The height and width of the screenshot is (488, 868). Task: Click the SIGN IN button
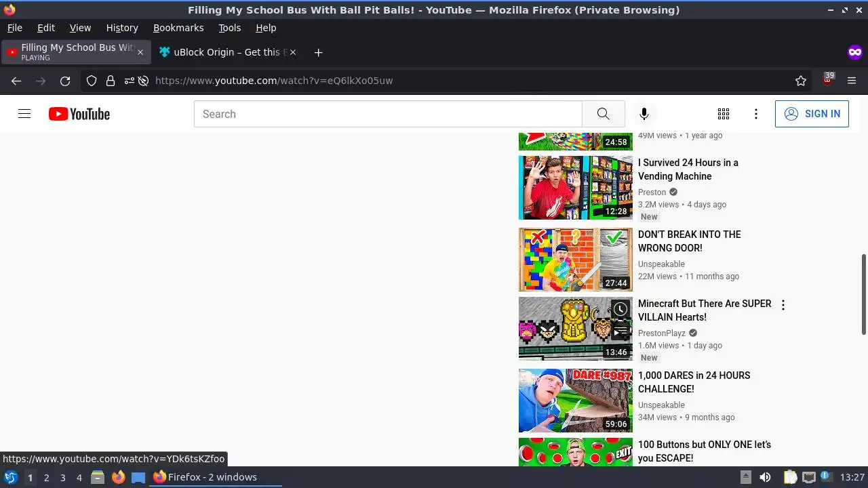point(812,114)
